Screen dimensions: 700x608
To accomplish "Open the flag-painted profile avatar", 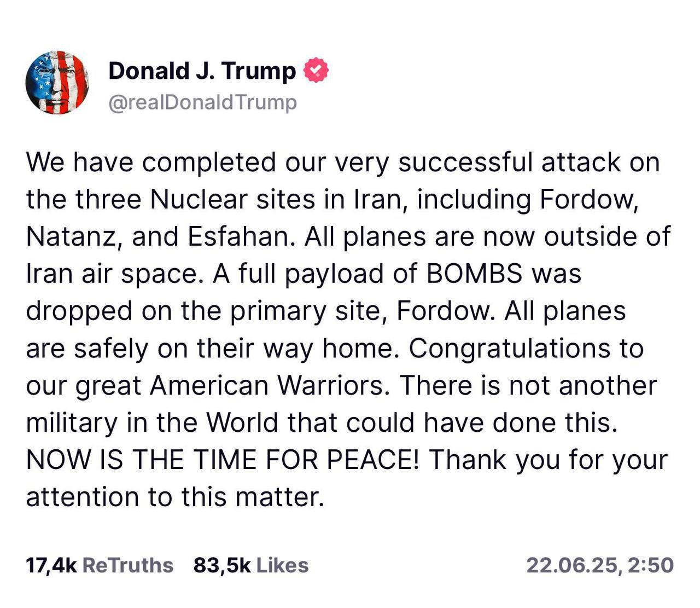I will point(57,83).
